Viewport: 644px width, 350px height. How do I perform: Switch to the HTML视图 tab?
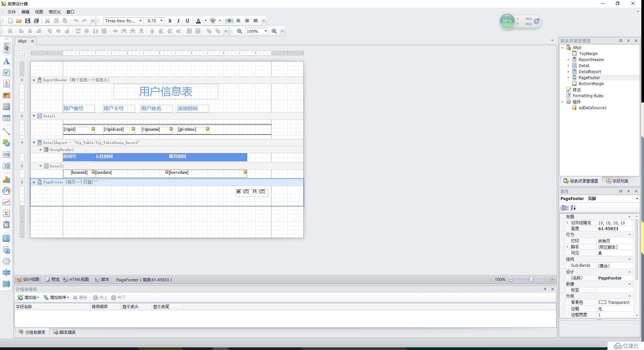coord(76,280)
